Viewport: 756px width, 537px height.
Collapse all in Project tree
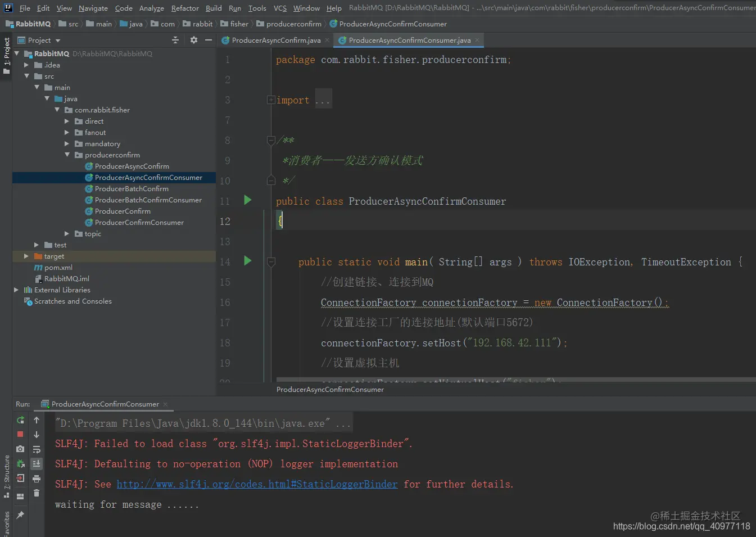click(175, 40)
